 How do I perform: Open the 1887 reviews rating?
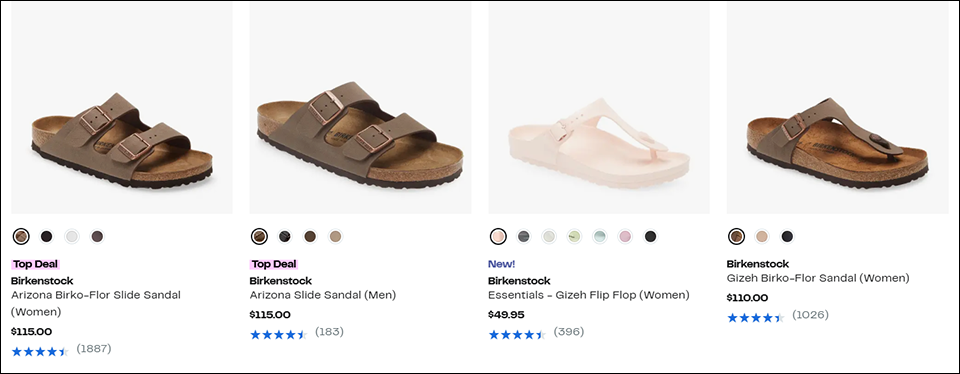(61, 350)
